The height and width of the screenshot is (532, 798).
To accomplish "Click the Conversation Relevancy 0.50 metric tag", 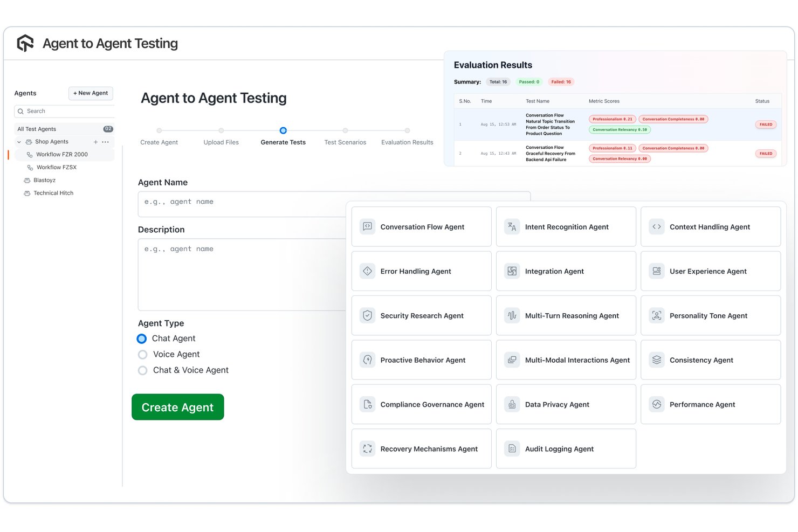I will (x=620, y=130).
